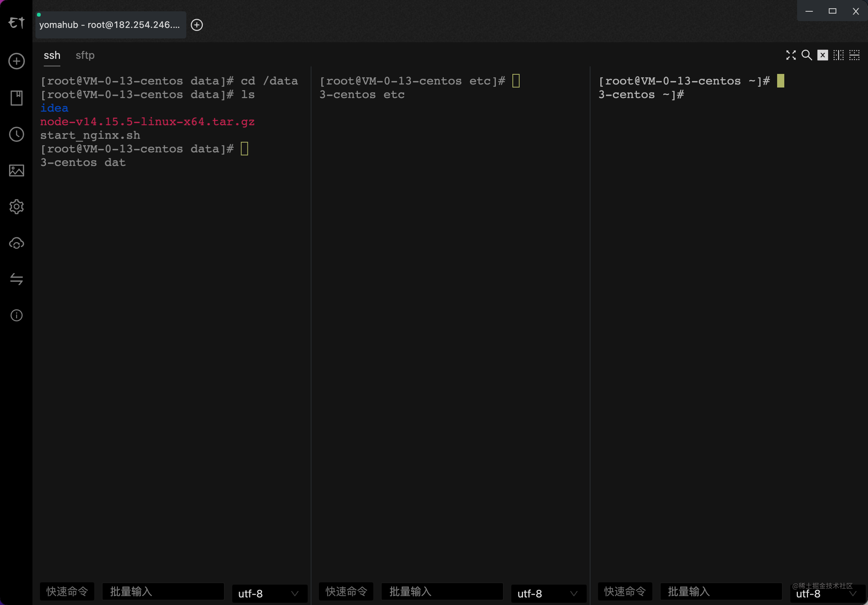Open the bookmarks icon in the sidebar

point(17,98)
